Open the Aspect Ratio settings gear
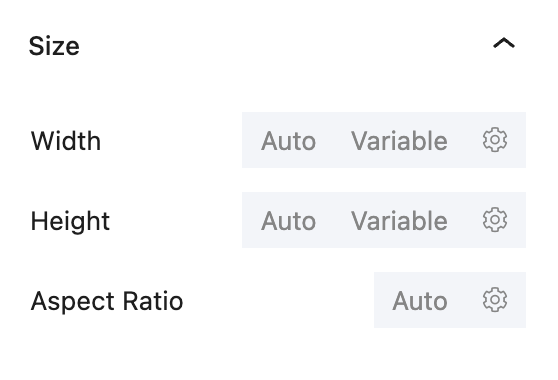Screen dimensions: 558x380 pyautogui.click(x=495, y=300)
